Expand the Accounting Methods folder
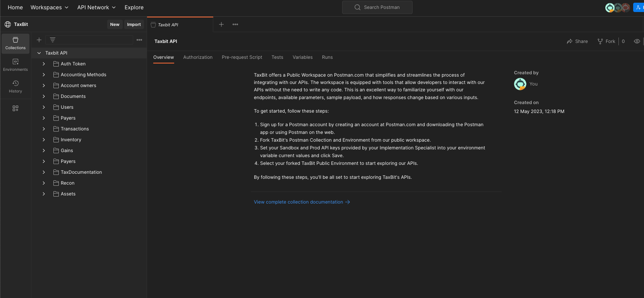This screenshot has width=644, height=298. click(44, 75)
